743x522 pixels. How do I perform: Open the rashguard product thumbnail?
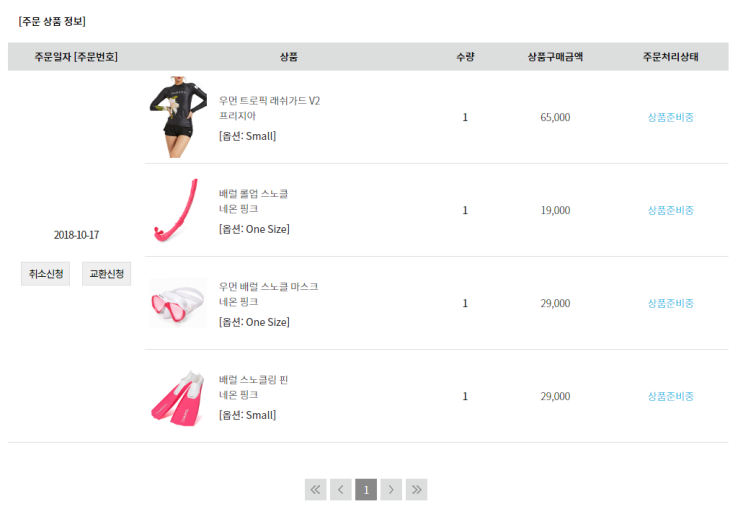(x=177, y=116)
